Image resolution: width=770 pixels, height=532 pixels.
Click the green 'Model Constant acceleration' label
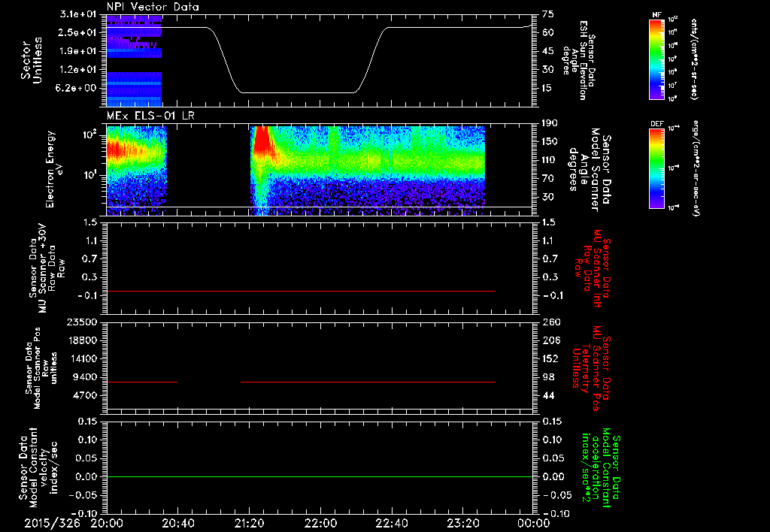coord(601,468)
